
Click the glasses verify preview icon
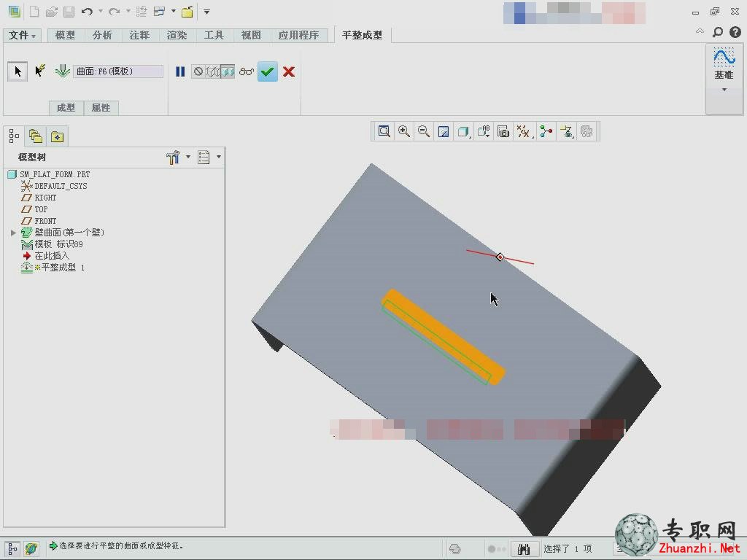click(247, 72)
